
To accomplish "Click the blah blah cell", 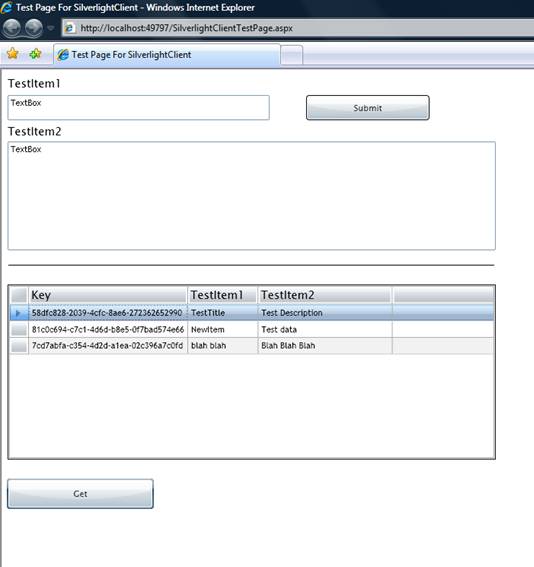I will (223, 346).
